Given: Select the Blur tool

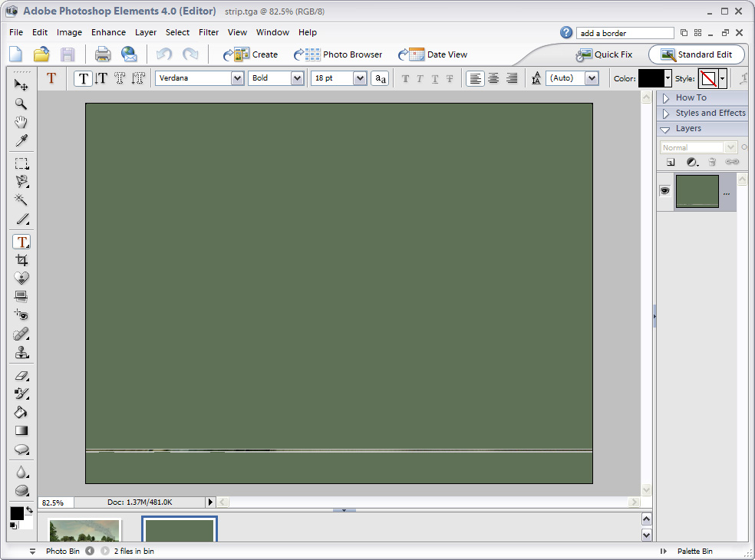Looking at the screenshot, I should pyautogui.click(x=21, y=472).
